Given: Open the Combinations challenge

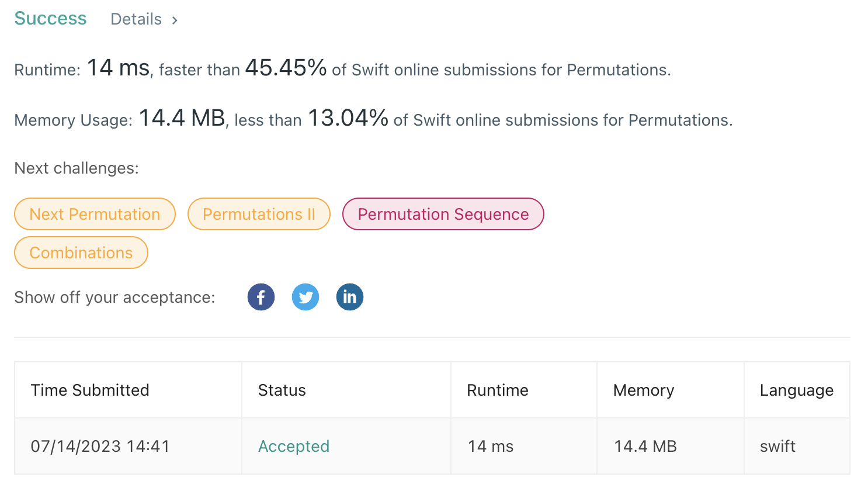Looking at the screenshot, I should point(81,253).
